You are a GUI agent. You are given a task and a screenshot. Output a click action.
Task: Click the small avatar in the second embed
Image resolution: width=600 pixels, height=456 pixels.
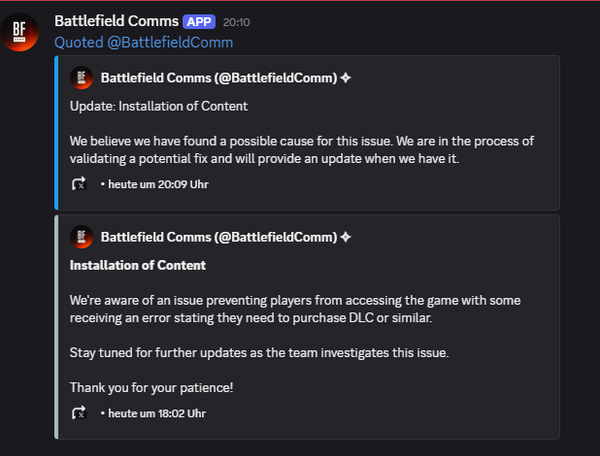pyautogui.click(x=81, y=237)
